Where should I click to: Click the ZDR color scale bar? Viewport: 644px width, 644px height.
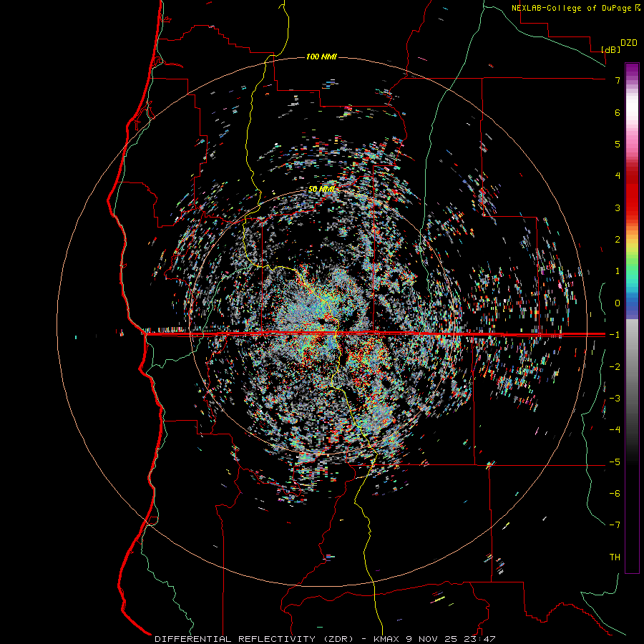coord(632,318)
